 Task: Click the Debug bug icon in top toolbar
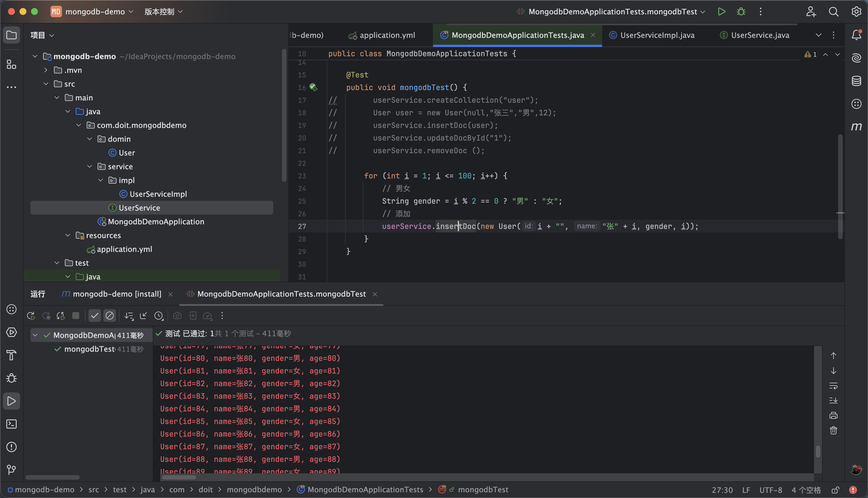click(x=741, y=12)
